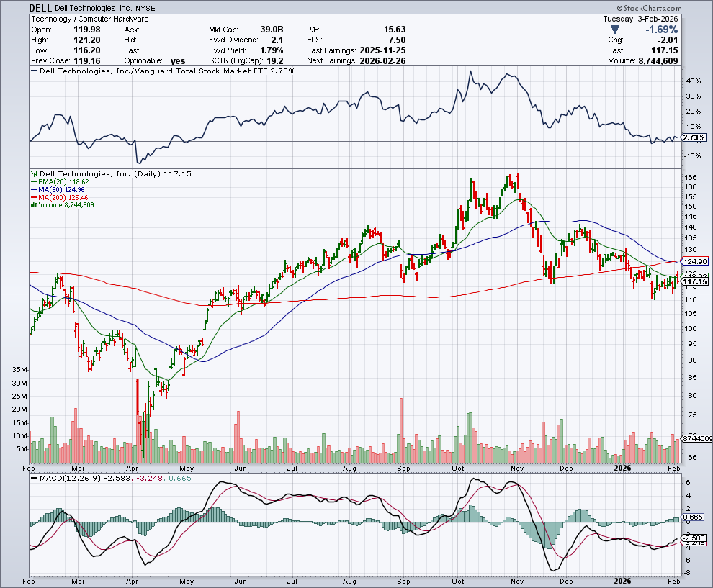Click the 117.15 last price axis tag
The width and height of the screenshot is (713, 588).
pyautogui.click(x=696, y=281)
